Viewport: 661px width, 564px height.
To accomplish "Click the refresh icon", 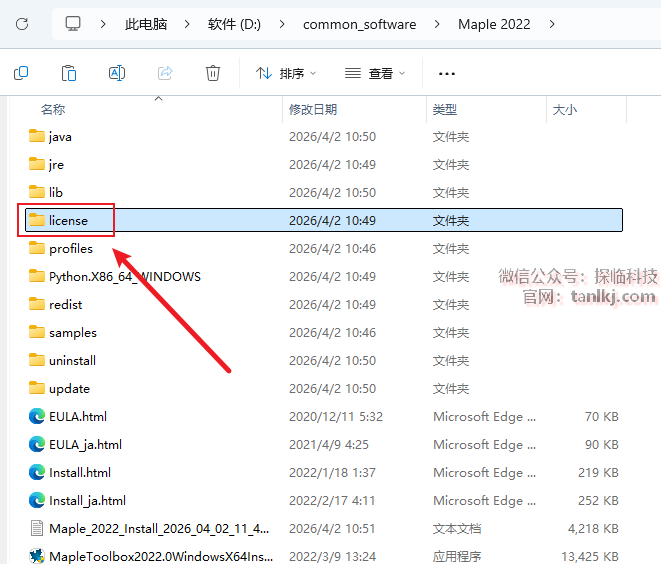I will pyautogui.click(x=22, y=24).
